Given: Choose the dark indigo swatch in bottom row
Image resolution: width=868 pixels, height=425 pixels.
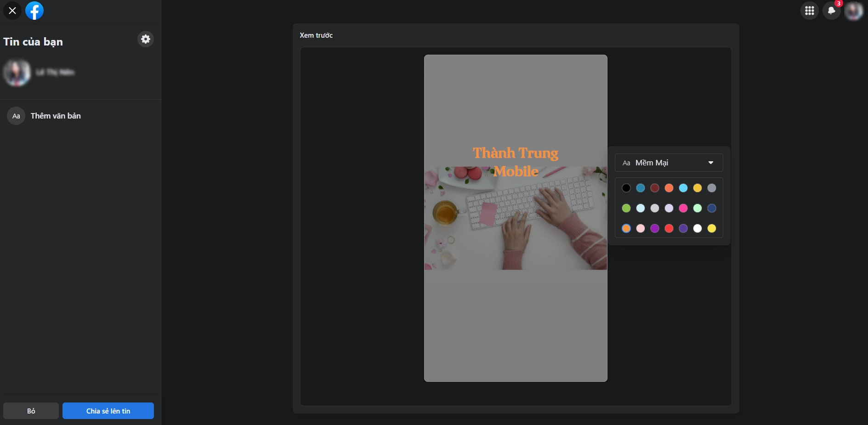Looking at the screenshot, I should pos(683,228).
